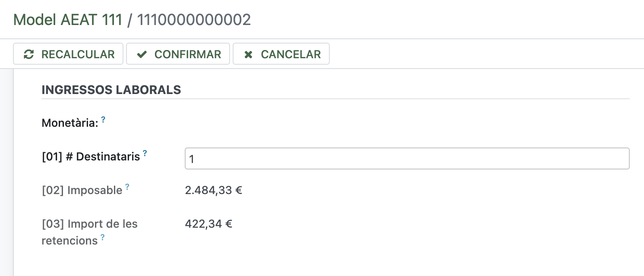Click the Monetària label

click(70, 123)
